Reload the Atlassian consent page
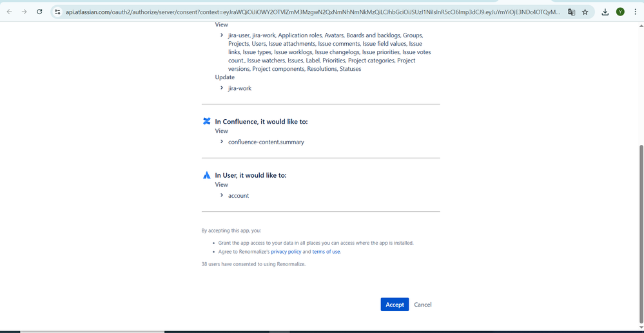The image size is (644, 333). pyautogui.click(x=39, y=12)
